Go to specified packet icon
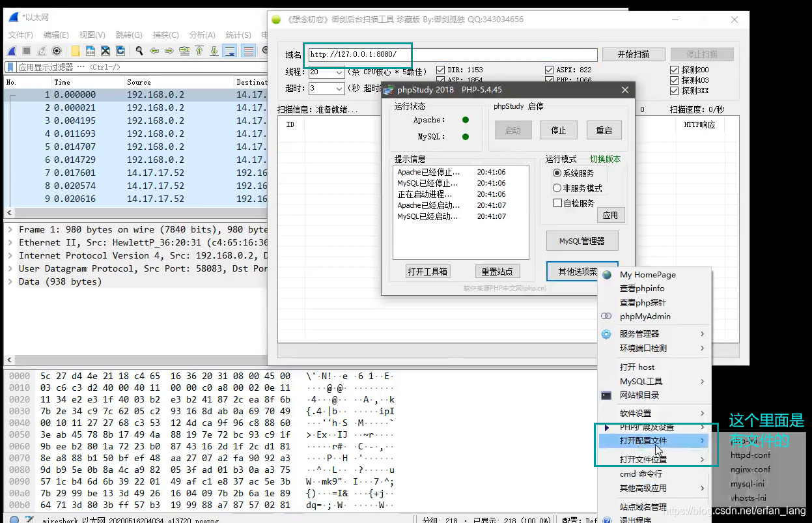Screen dimensions: 812x523 [x=184, y=50]
